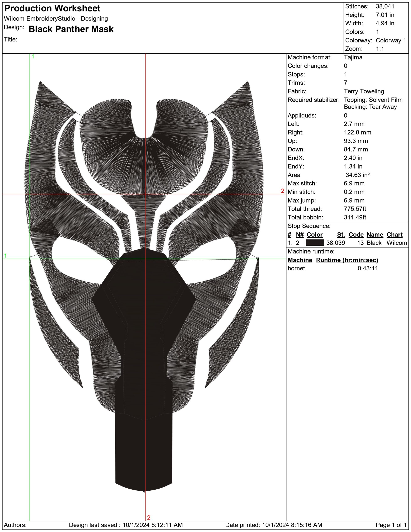Click the 'Max jump:' label
411x532 pixels.
click(x=302, y=201)
